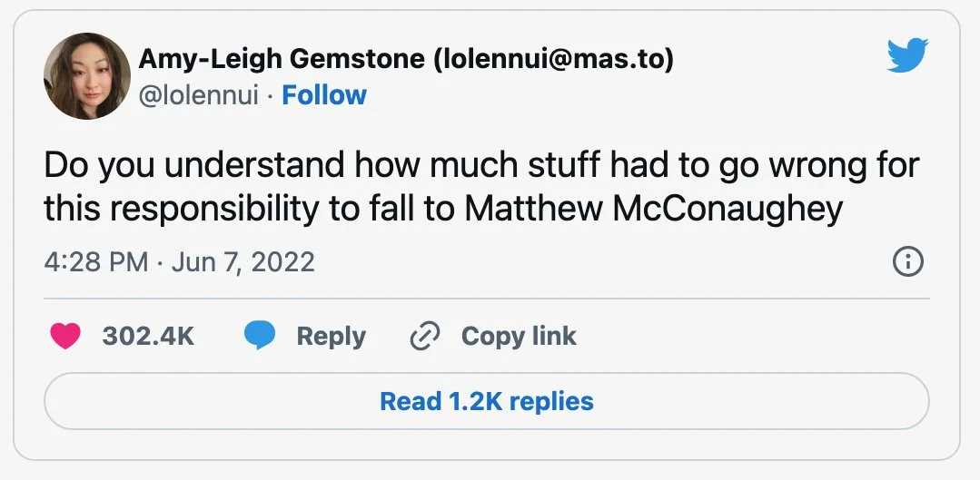Like the tweet with the heart icon

coord(64,336)
